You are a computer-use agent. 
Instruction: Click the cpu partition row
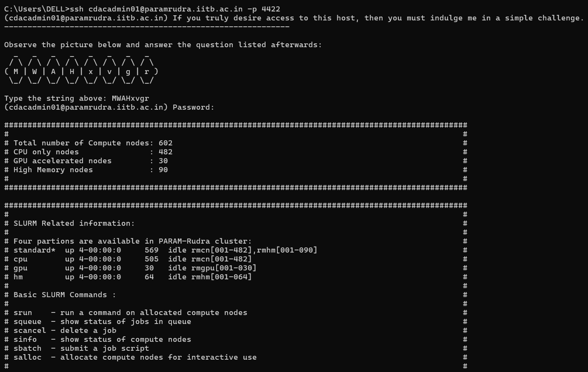(133, 259)
